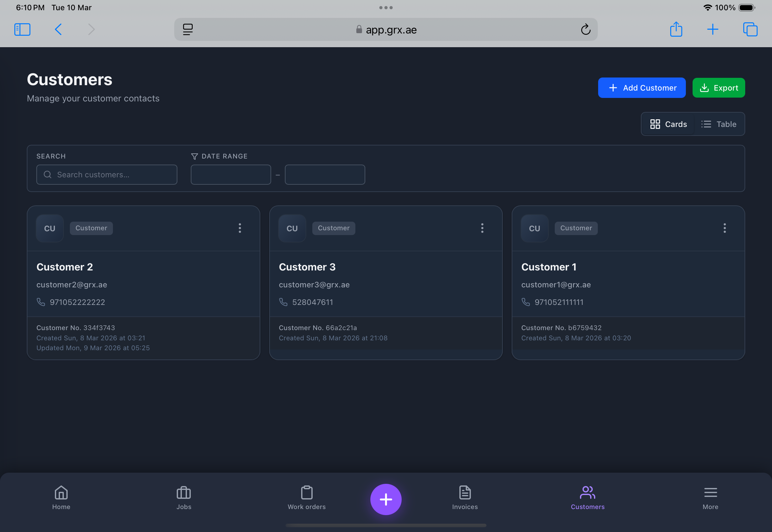This screenshot has height=532, width=772.
Task: Open the Invoices section
Action: click(x=465, y=498)
